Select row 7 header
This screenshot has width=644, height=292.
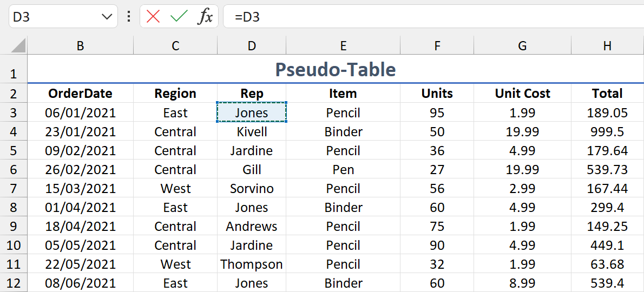click(x=14, y=189)
